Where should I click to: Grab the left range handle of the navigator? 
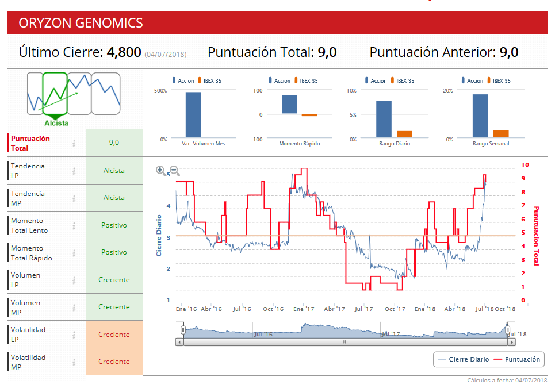183,330
